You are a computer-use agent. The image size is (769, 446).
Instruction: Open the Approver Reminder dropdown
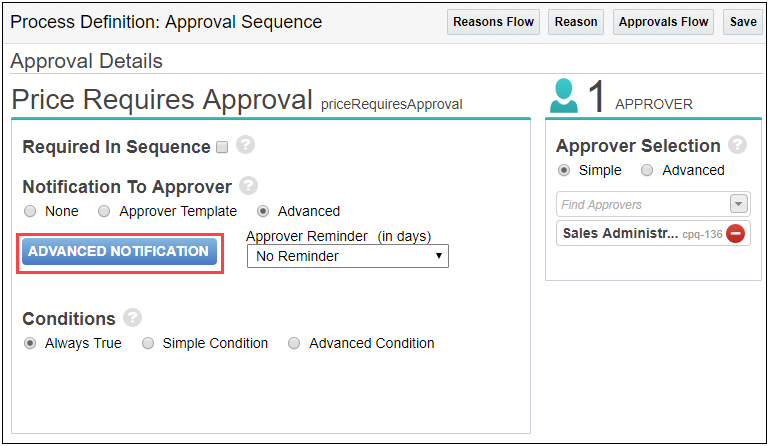[347, 256]
